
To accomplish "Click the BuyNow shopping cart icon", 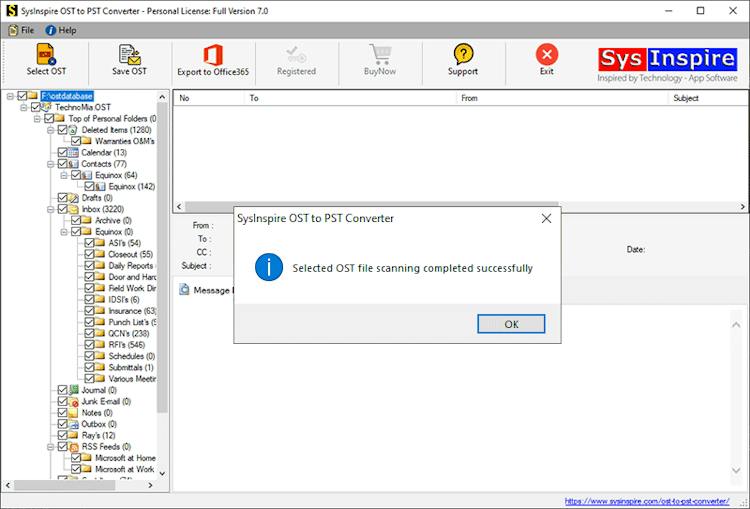I will click(380, 54).
